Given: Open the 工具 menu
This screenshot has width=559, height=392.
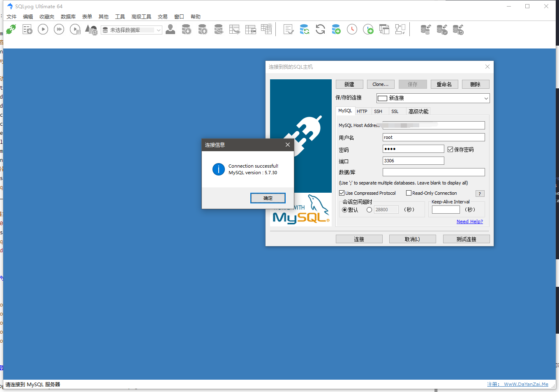Looking at the screenshot, I should 120,17.
